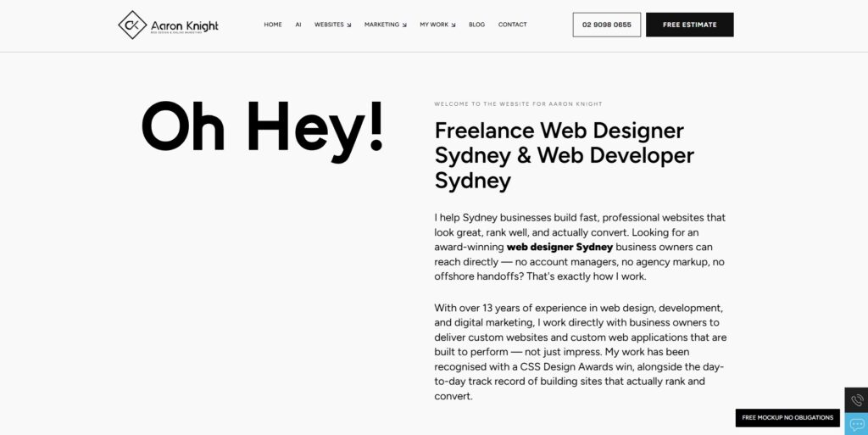Expand the Websites dropdown menu
Screen dimensions: 868x435
tap(332, 25)
